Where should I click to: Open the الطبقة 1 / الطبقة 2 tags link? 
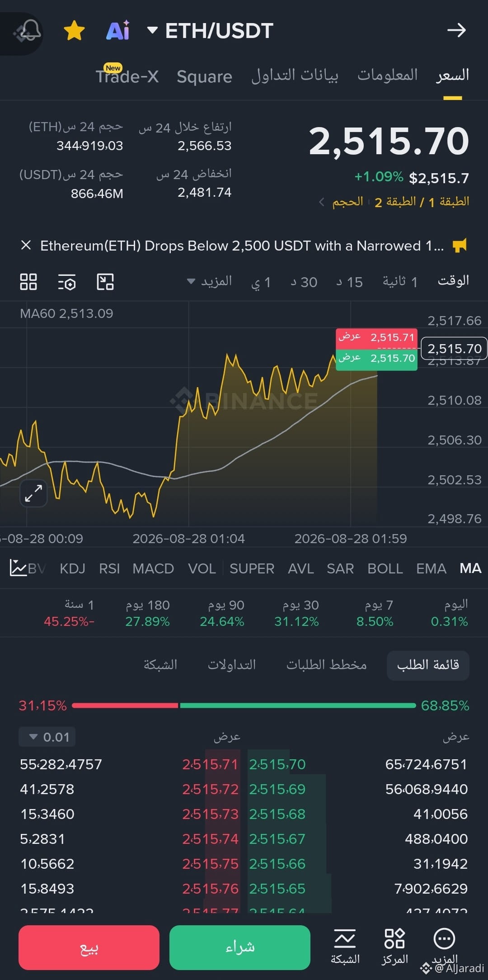click(x=422, y=202)
